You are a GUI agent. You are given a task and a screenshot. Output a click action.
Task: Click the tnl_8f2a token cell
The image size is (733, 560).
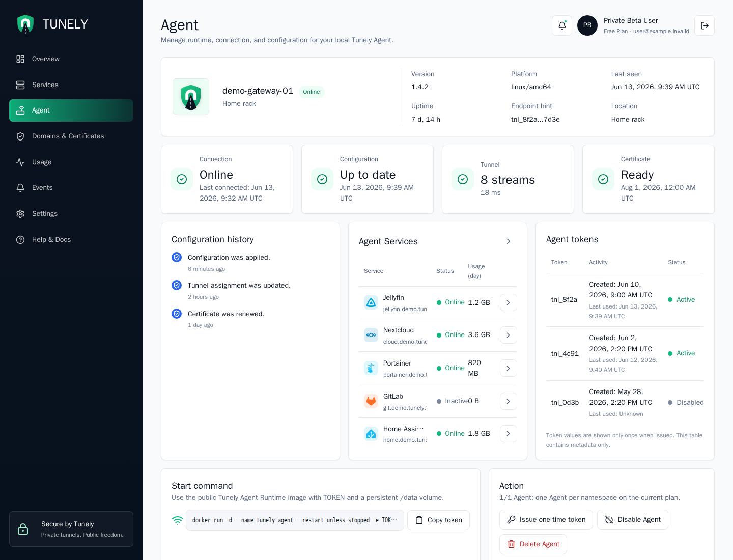[x=564, y=300]
